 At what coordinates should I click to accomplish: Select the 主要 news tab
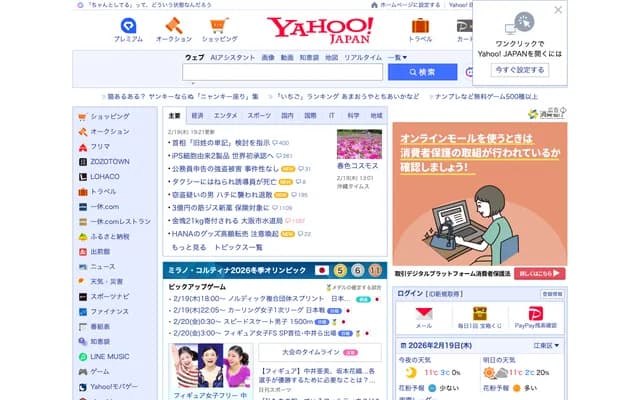click(175, 116)
